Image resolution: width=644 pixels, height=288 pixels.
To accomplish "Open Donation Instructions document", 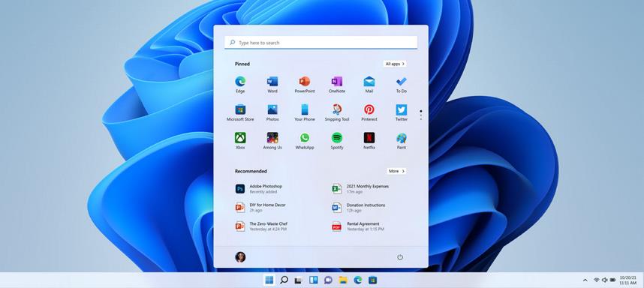I will tap(359, 208).
